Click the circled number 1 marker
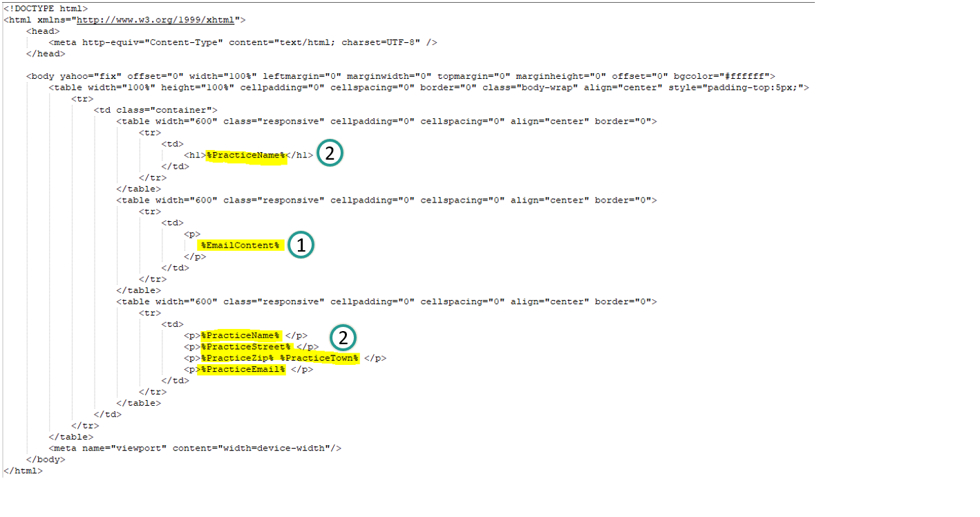Image resolution: width=980 pixels, height=517 pixels. point(301,245)
